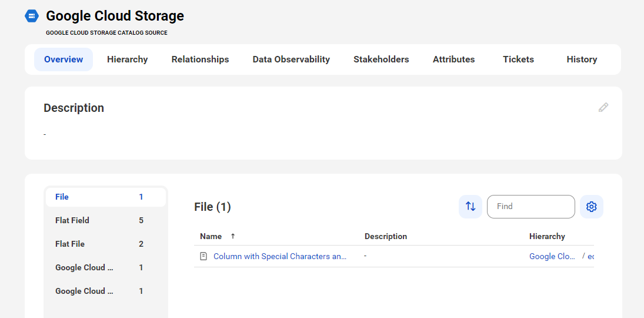Click the Google Cloud Storage page title

[x=115, y=16]
